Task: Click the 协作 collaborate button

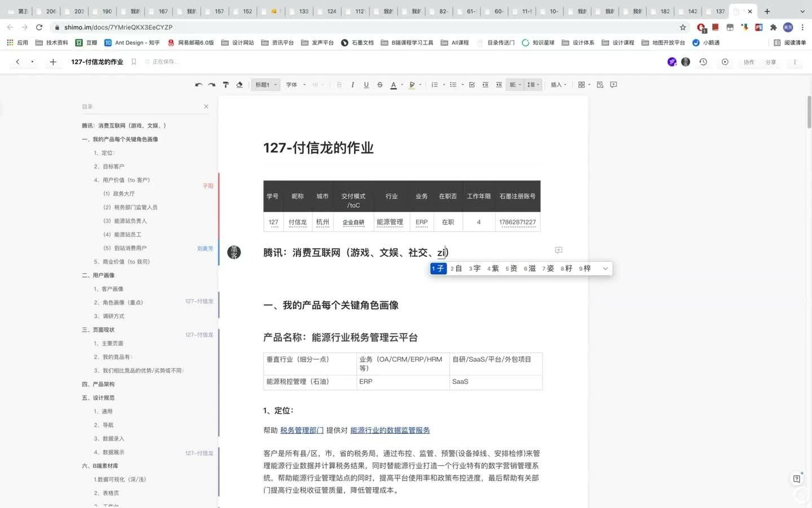Action: 749,62
